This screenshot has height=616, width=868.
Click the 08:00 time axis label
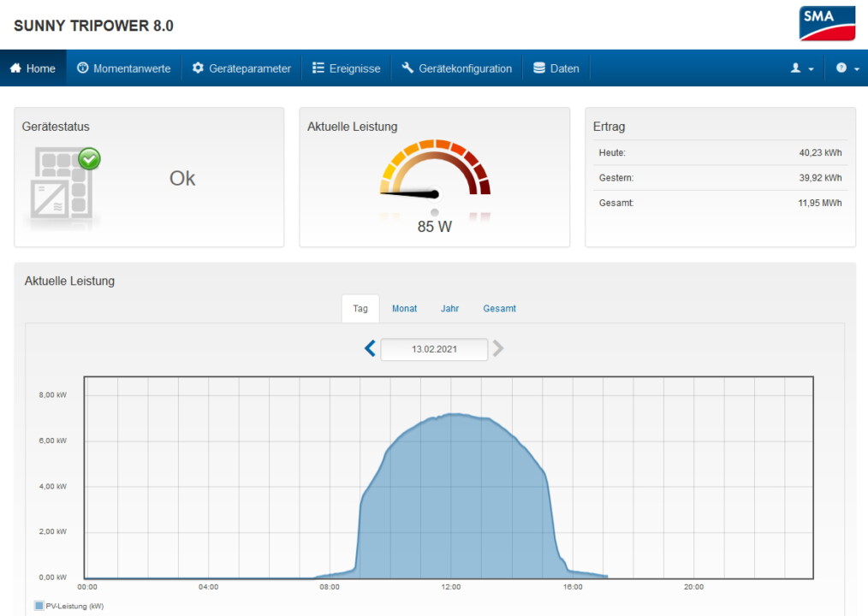click(330, 587)
